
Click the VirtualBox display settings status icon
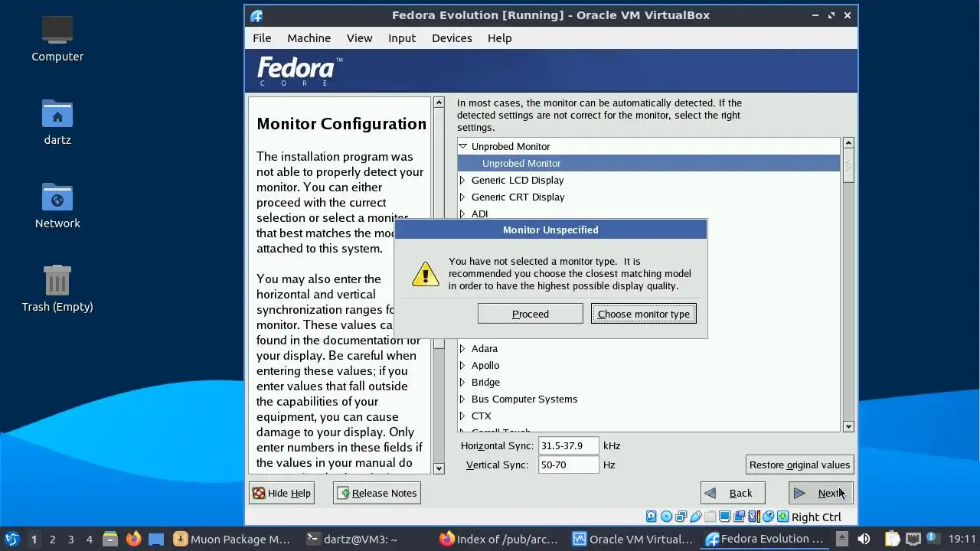(x=724, y=517)
